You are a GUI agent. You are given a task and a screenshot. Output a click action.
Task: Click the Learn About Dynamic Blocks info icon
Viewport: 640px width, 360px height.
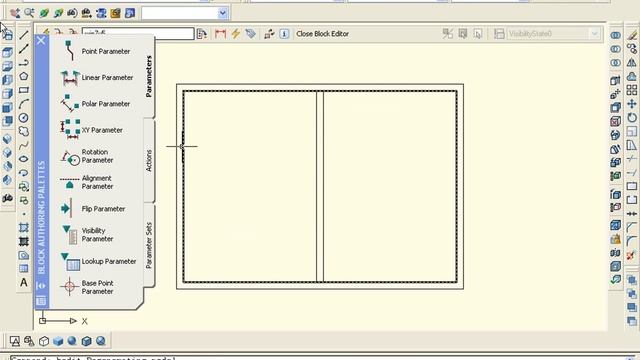(x=284, y=34)
